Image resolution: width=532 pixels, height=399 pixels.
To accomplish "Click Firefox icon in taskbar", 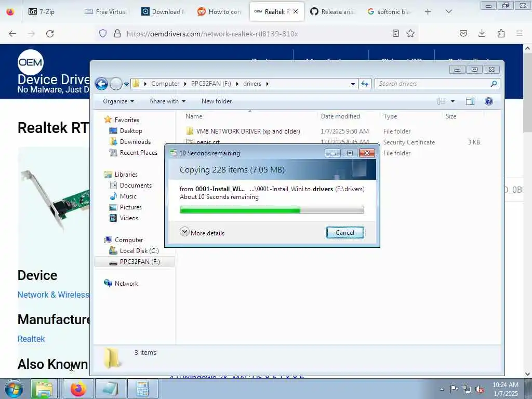I will (x=78, y=389).
